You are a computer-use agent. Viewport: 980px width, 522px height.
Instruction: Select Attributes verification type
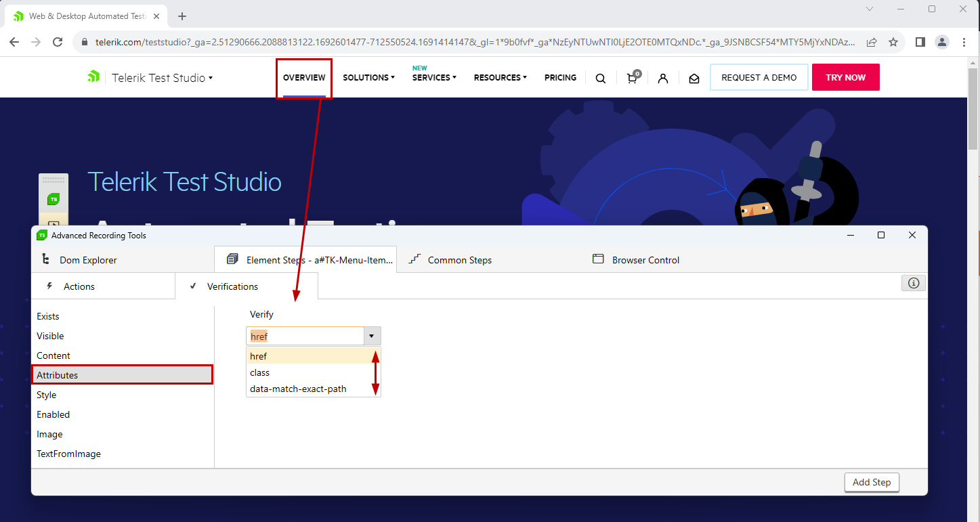[x=123, y=375]
